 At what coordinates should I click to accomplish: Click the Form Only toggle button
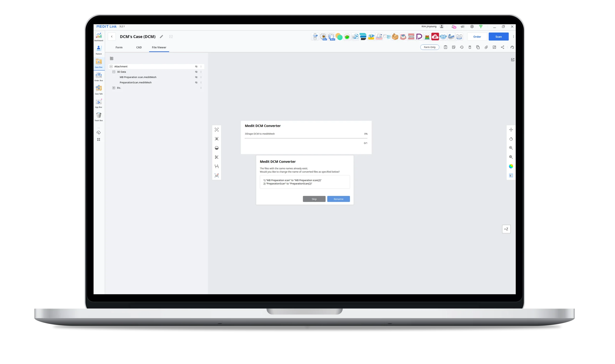pyautogui.click(x=429, y=47)
